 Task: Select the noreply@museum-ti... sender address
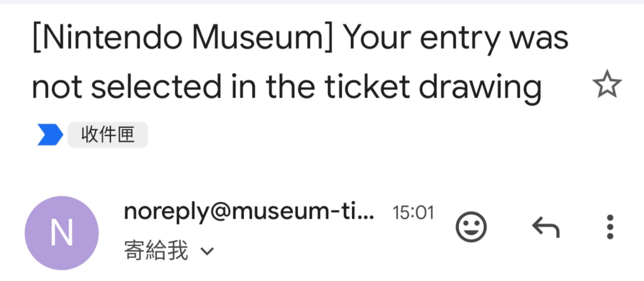(249, 212)
